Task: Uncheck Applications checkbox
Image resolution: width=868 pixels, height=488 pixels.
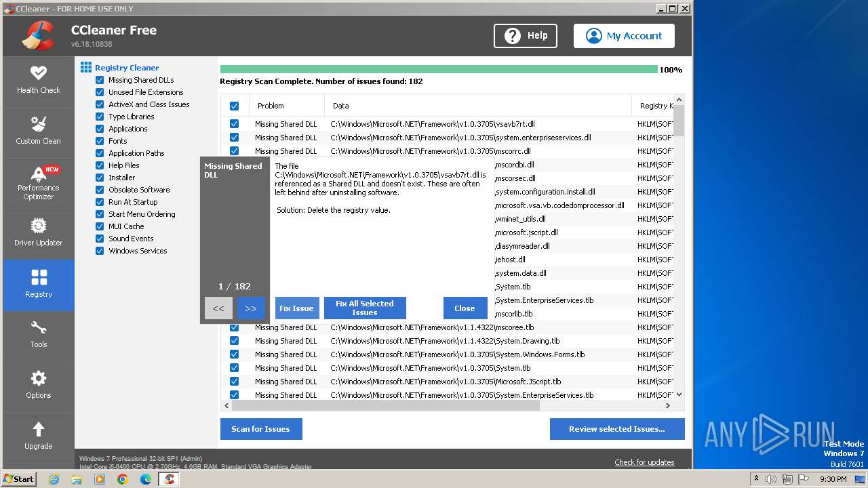Action: pyautogui.click(x=100, y=129)
